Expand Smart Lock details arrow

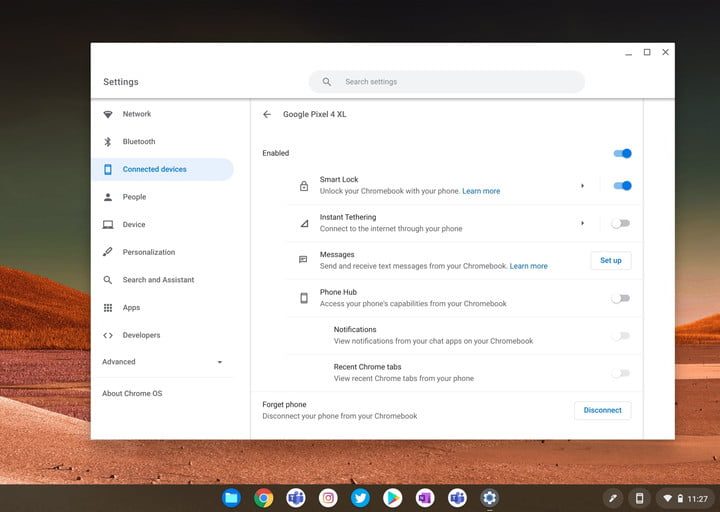tap(582, 186)
